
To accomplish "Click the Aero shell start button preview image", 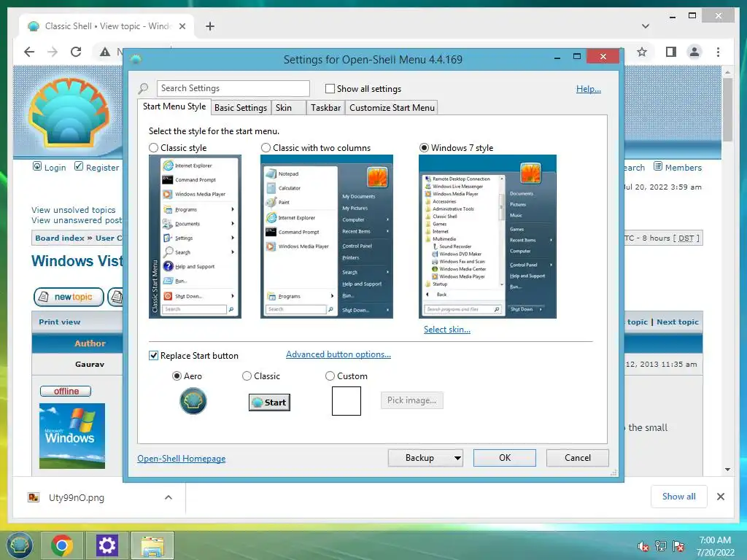I will click(193, 401).
